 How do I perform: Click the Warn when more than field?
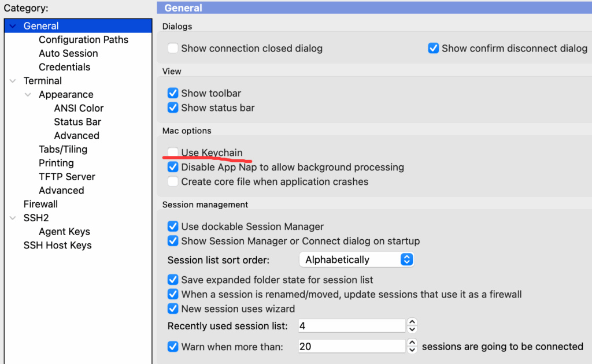point(351,347)
